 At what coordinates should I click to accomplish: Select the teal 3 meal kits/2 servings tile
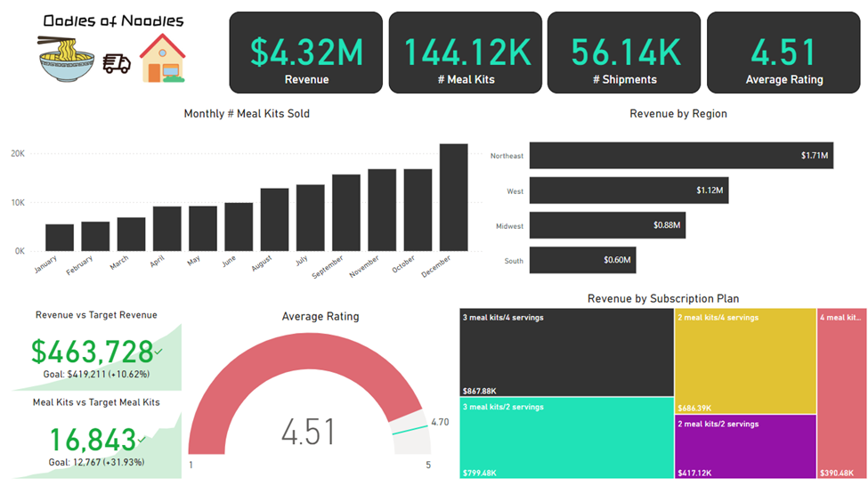click(565, 438)
